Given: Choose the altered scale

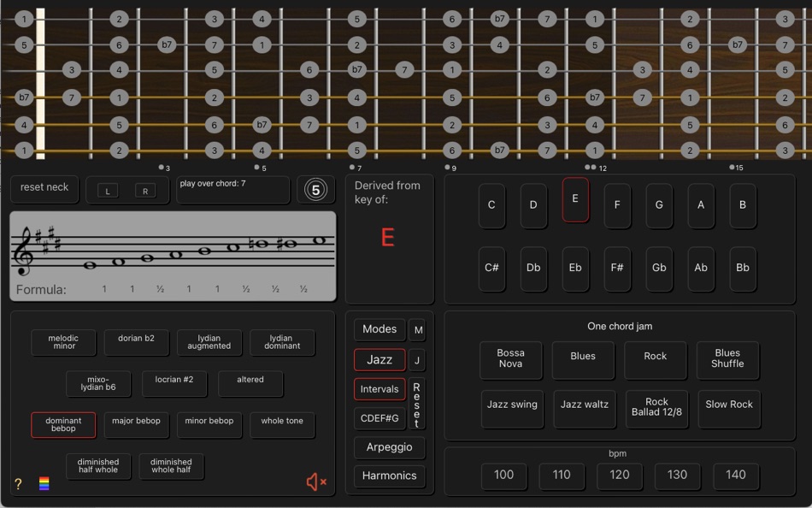Looking at the screenshot, I should 250,383.
